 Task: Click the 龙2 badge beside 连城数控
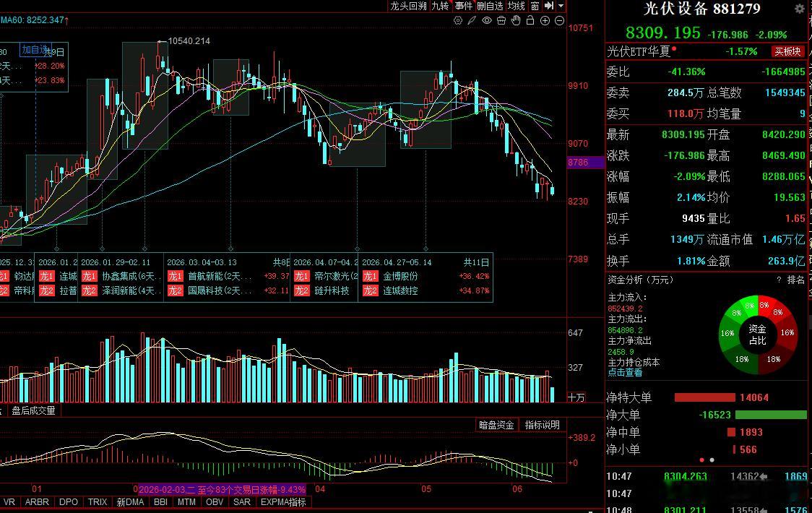pos(370,290)
